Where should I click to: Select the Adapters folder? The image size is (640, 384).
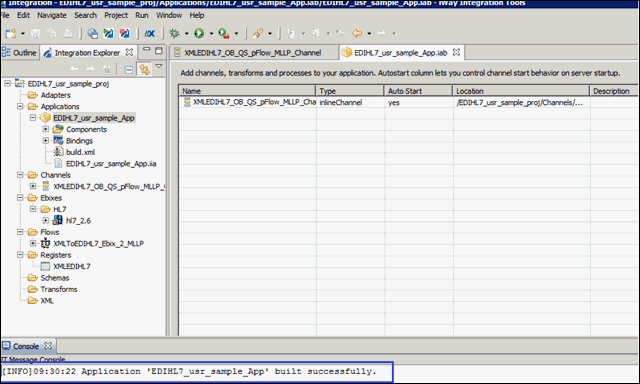[x=56, y=95]
